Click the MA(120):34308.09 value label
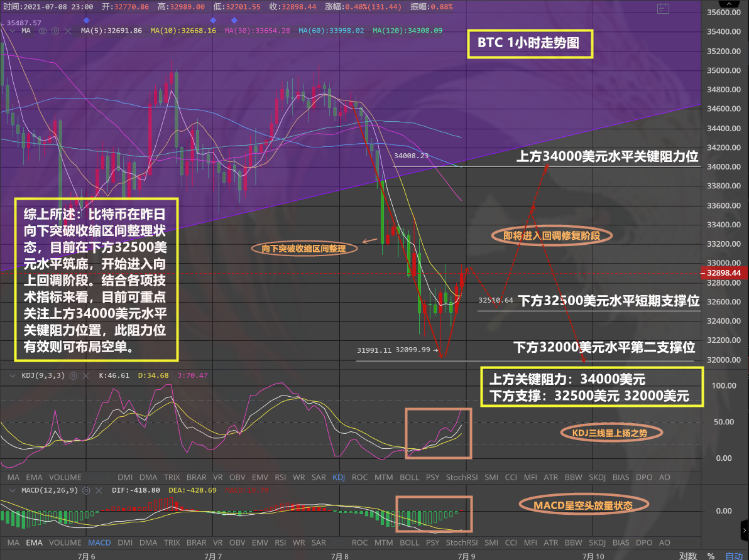This screenshot has width=749, height=560. 407,31
